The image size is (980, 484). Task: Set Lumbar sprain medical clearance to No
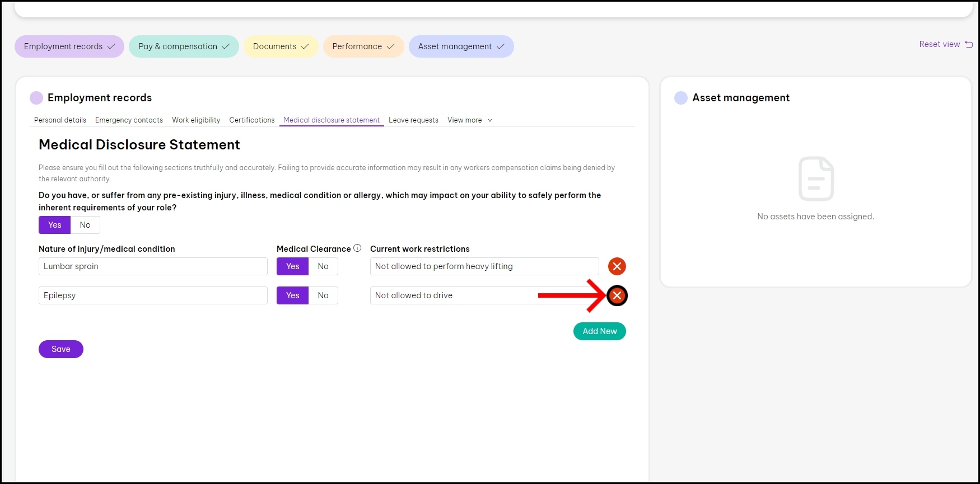point(323,266)
